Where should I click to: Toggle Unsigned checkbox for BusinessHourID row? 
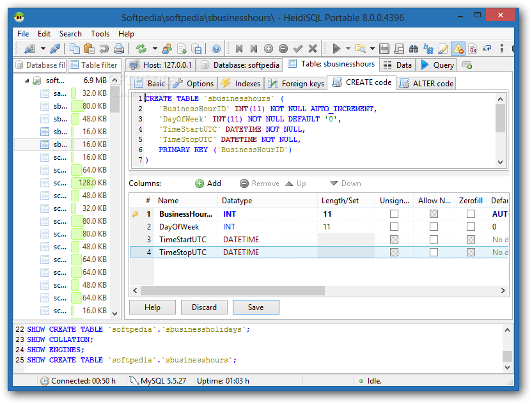coord(394,214)
